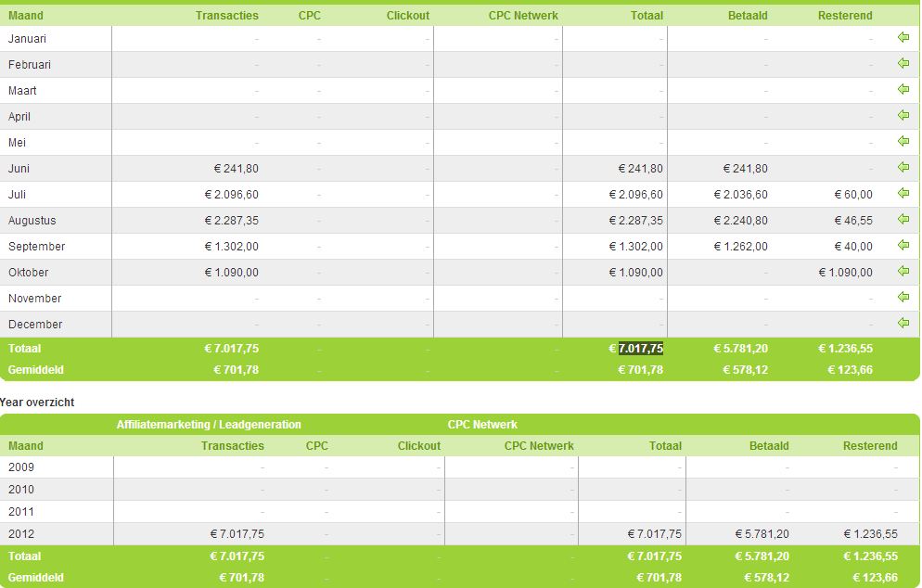Image resolution: width=922 pixels, height=588 pixels.
Task: Click the 2011 year row label
Action: (x=21, y=512)
